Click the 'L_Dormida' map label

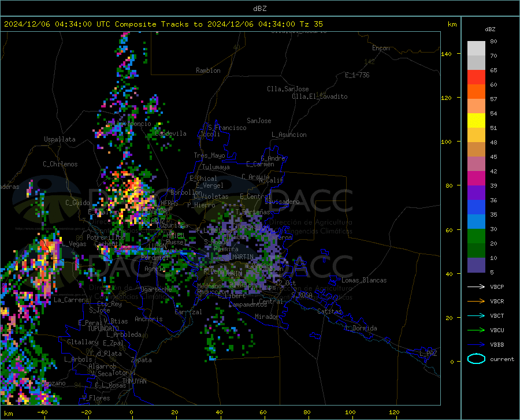pyautogui.click(x=362, y=328)
